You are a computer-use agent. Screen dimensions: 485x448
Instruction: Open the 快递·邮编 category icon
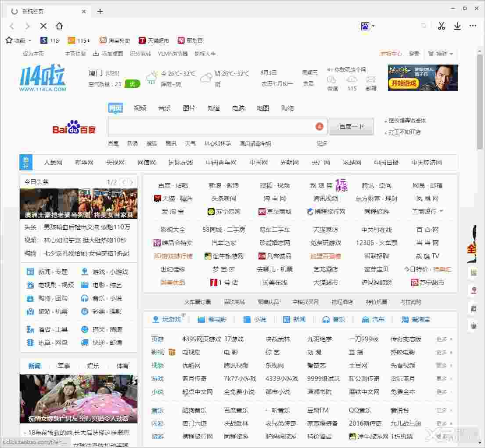(84, 343)
